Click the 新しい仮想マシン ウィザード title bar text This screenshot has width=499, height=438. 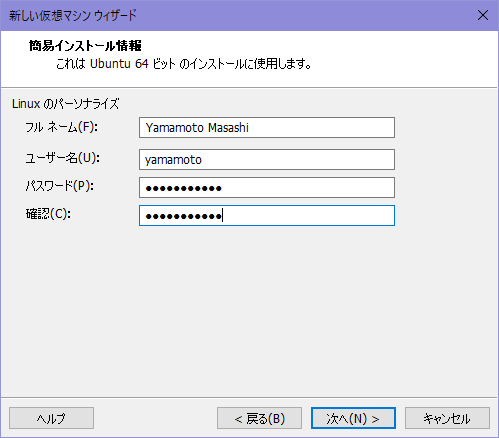coord(73,15)
